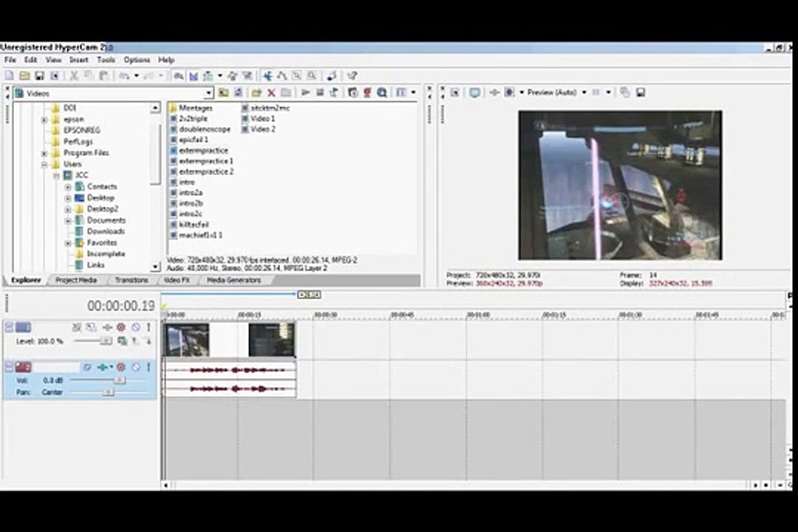Select the killtacfail video file
Image resolution: width=798 pixels, height=532 pixels.
194,225
